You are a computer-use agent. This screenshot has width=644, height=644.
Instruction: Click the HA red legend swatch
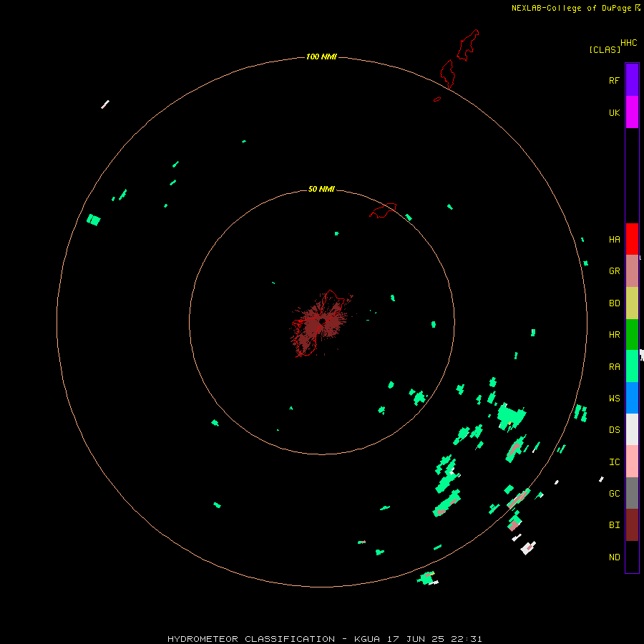632,239
